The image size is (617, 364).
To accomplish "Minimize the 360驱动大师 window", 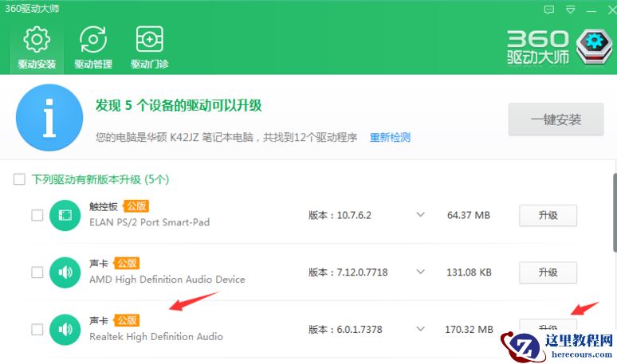I will (x=591, y=10).
